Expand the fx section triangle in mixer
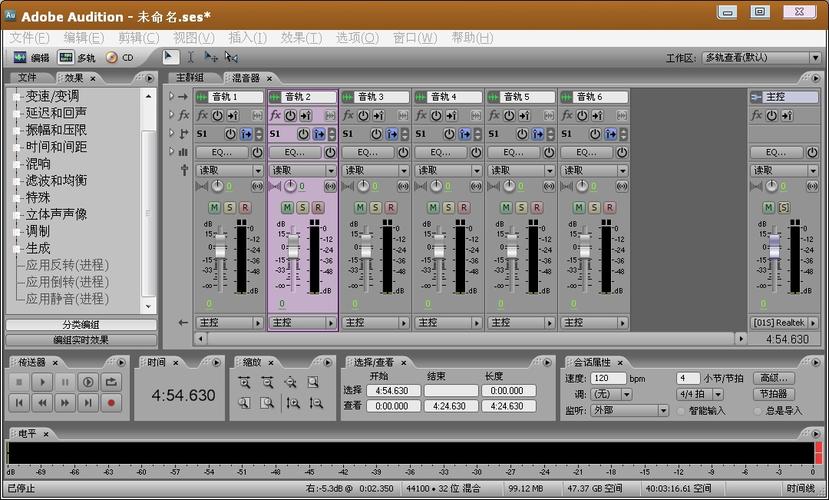This screenshot has width=829, height=500. click(x=171, y=114)
